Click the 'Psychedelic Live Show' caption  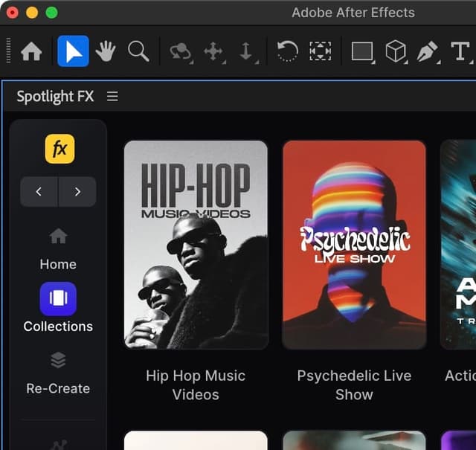(x=354, y=385)
